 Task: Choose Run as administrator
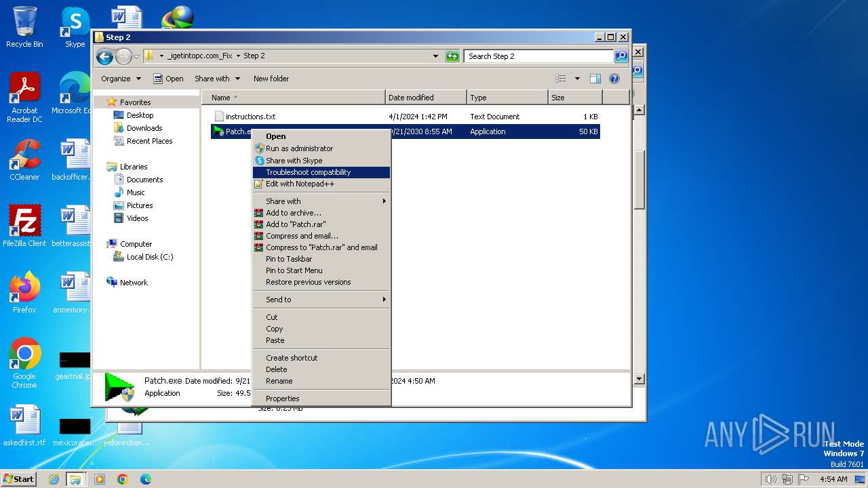point(321,148)
